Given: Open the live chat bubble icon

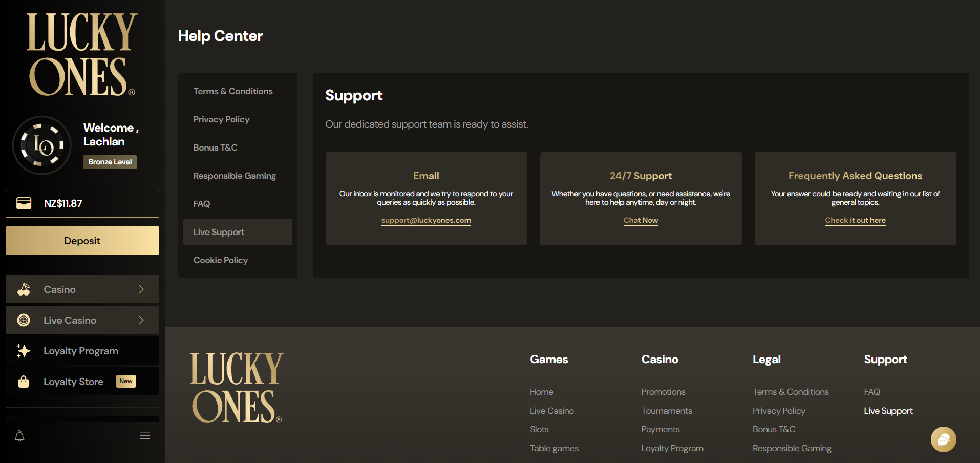Looking at the screenshot, I should [x=944, y=439].
